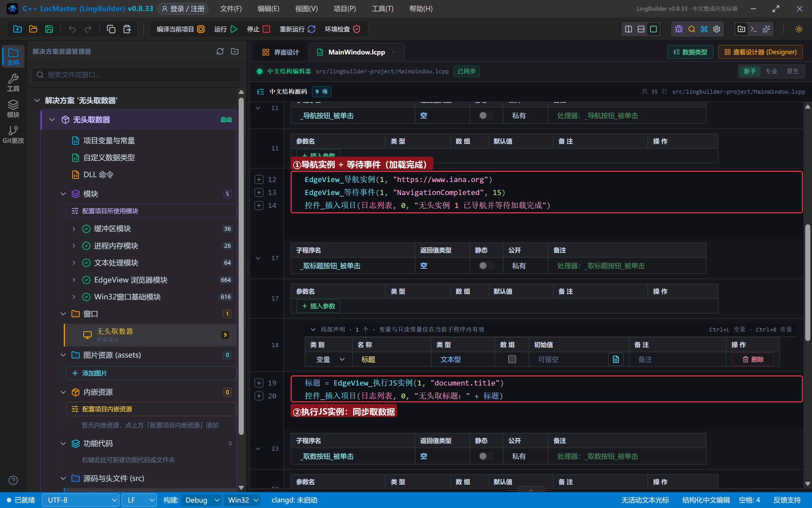Open the 工具(T) menu
Viewport: 812px width, 508px height.
(382, 9)
